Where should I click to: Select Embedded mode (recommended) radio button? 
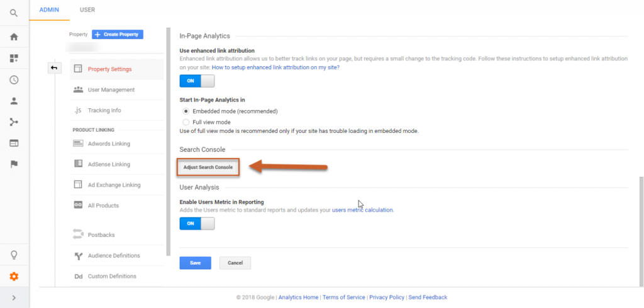[x=186, y=111]
